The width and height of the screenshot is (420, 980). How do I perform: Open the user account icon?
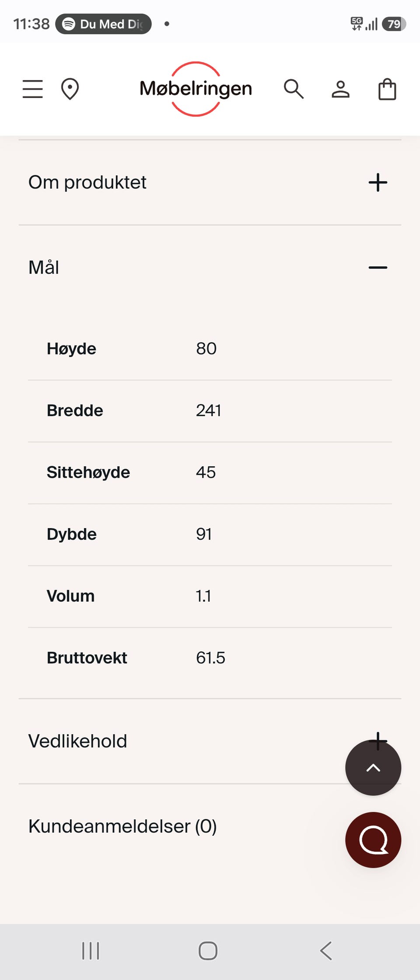point(340,89)
